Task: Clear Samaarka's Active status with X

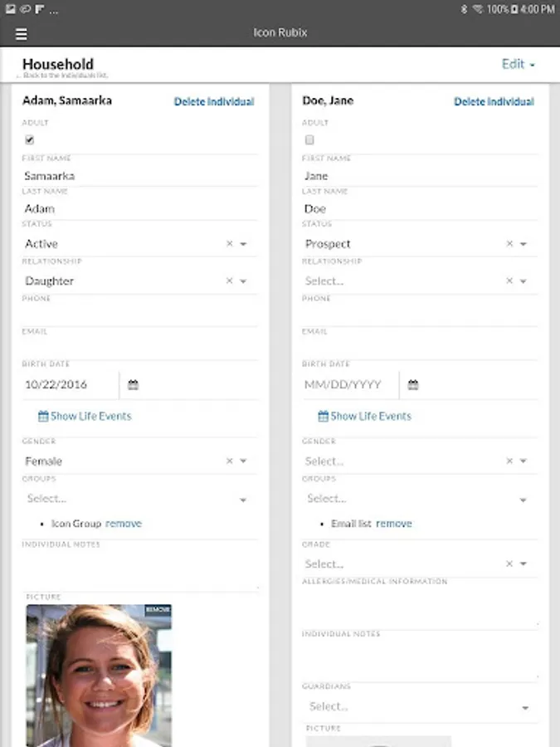Action: click(230, 244)
